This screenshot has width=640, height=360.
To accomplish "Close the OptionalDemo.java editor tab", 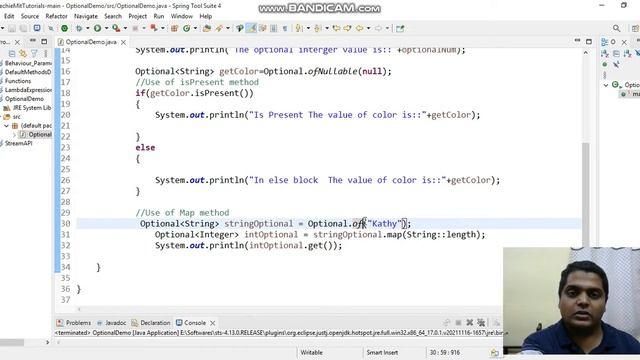I will (123, 42).
